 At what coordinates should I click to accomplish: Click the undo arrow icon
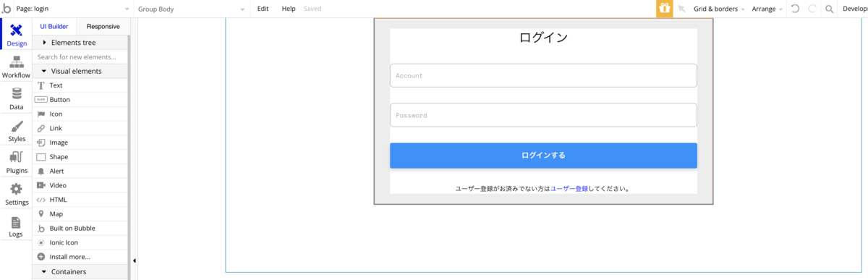(x=795, y=9)
